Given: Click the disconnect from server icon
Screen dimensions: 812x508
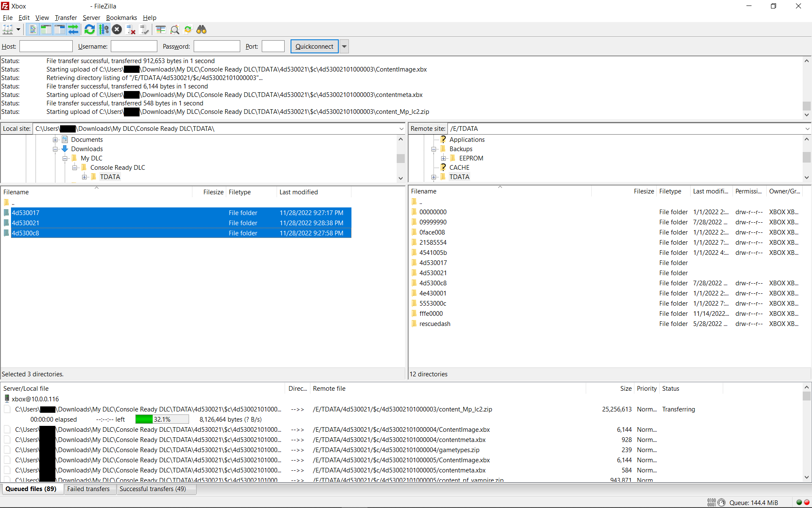Looking at the screenshot, I should pyautogui.click(x=131, y=30).
